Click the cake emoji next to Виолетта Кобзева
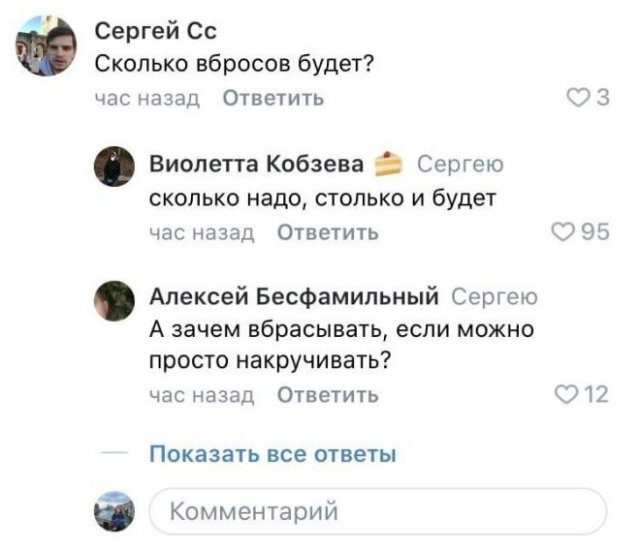 pyautogui.click(x=387, y=165)
